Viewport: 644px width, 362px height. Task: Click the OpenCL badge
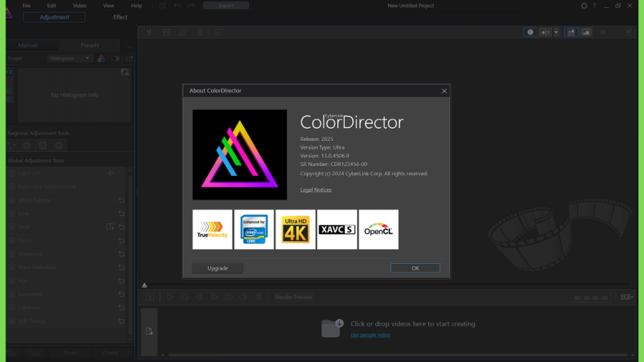(x=378, y=229)
